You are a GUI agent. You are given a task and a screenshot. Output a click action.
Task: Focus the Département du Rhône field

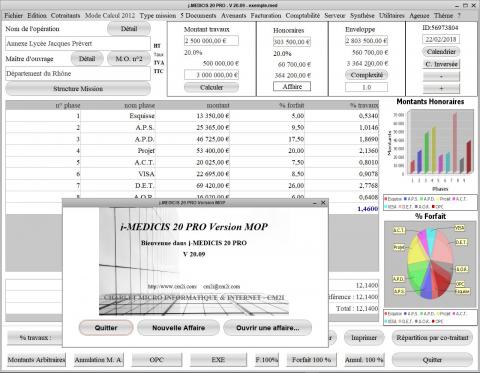78,74
